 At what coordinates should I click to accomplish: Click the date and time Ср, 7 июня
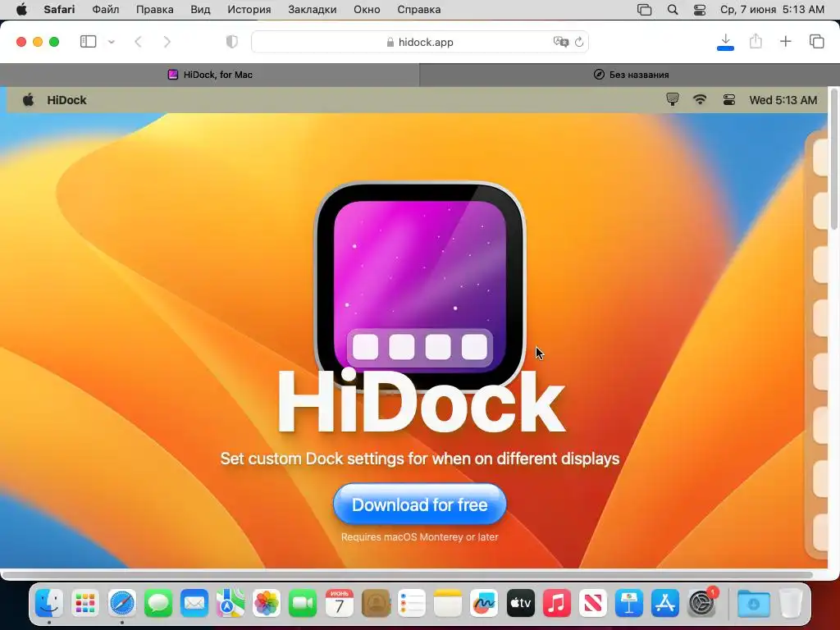pos(772,10)
